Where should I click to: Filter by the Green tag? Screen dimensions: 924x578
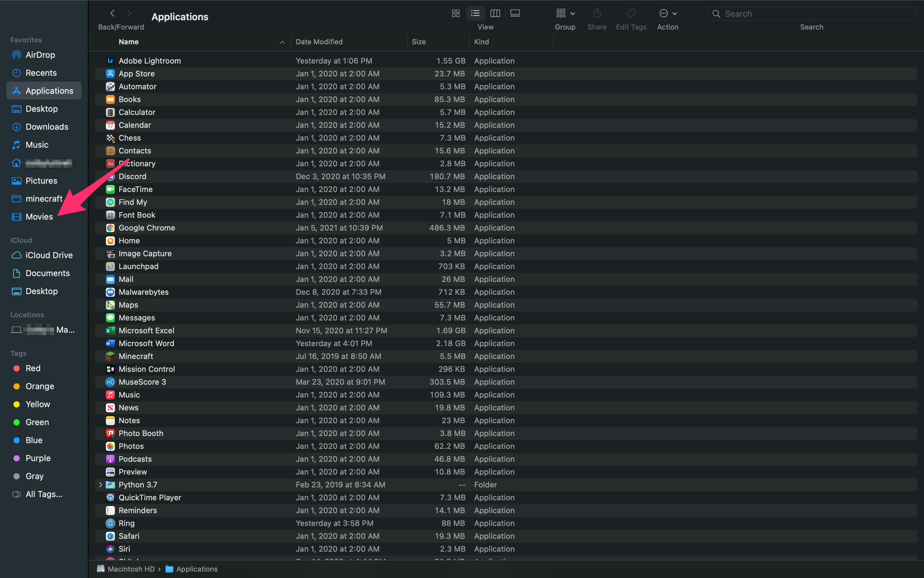pos(44,422)
